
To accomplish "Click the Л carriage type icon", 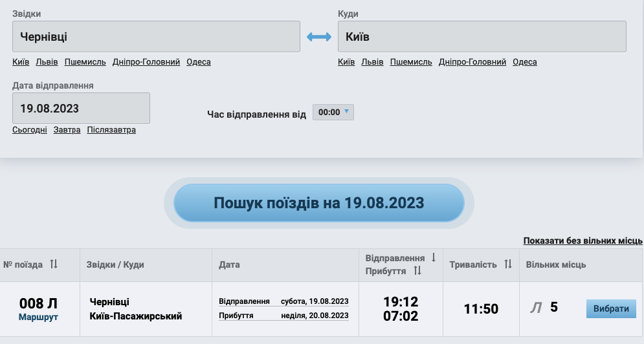I will pyautogui.click(x=536, y=308).
